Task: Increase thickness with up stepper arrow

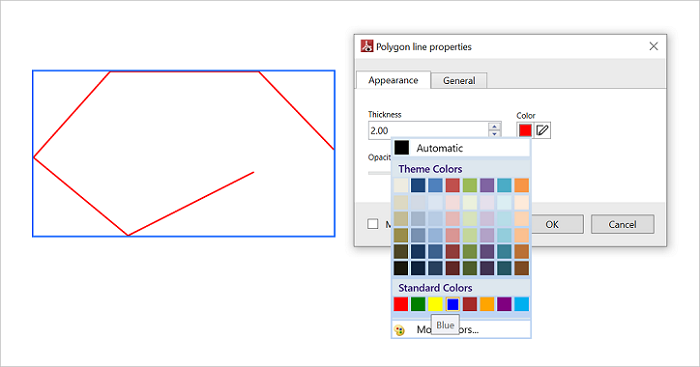Action: click(494, 126)
